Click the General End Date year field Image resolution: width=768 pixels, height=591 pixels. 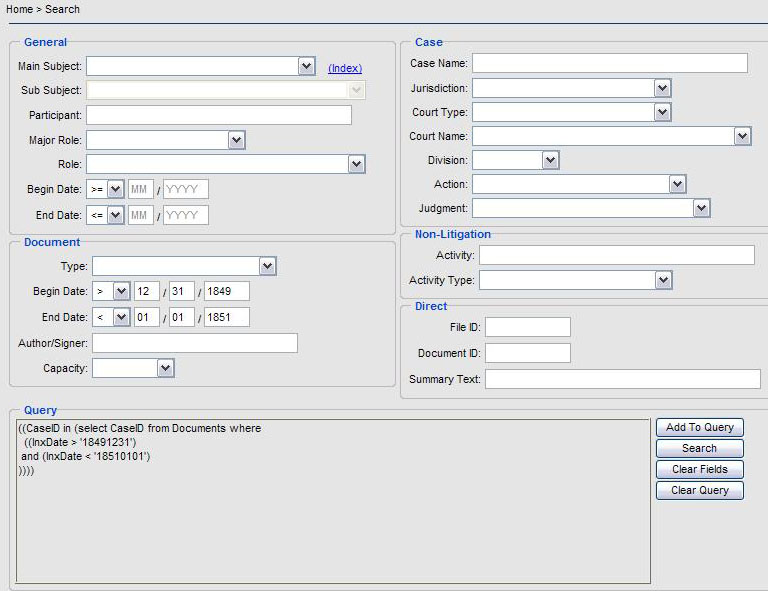point(186,215)
